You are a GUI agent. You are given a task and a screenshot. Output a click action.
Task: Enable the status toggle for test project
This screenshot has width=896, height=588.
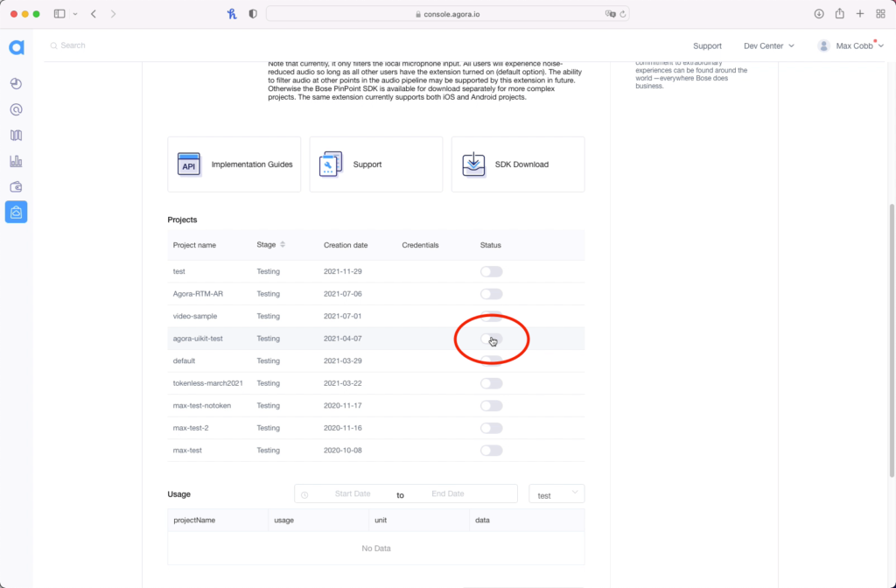coord(492,271)
